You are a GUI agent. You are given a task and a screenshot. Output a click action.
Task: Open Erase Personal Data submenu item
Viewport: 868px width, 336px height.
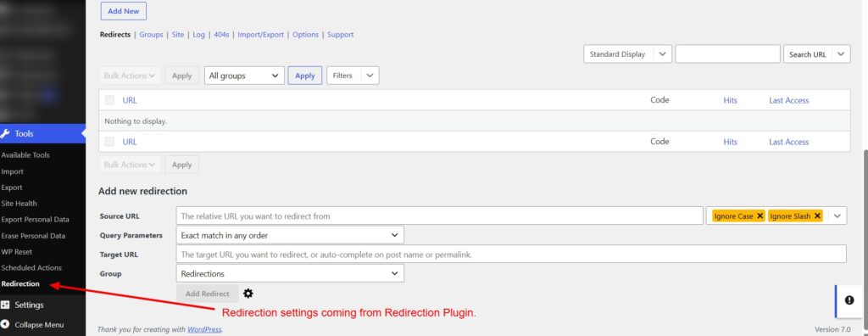pos(33,236)
